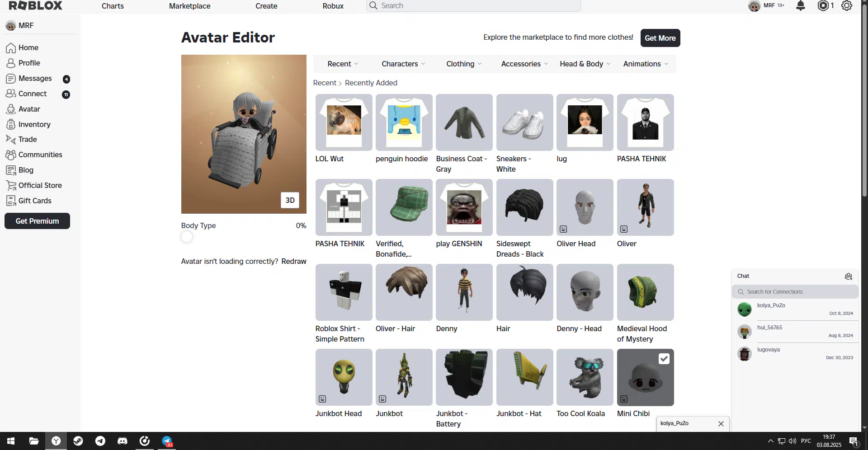Click the Recent breadcrumb link

point(325,83)
